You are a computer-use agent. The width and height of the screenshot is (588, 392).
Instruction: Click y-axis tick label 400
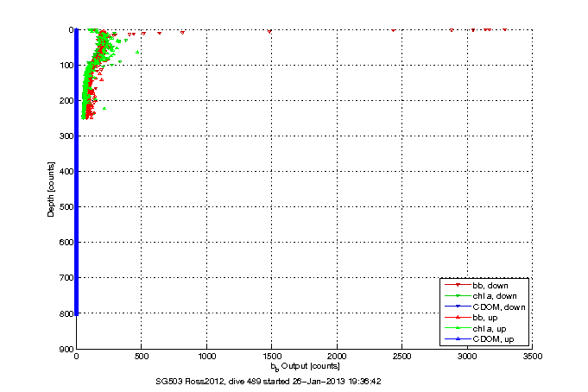(x=66, y=172)
